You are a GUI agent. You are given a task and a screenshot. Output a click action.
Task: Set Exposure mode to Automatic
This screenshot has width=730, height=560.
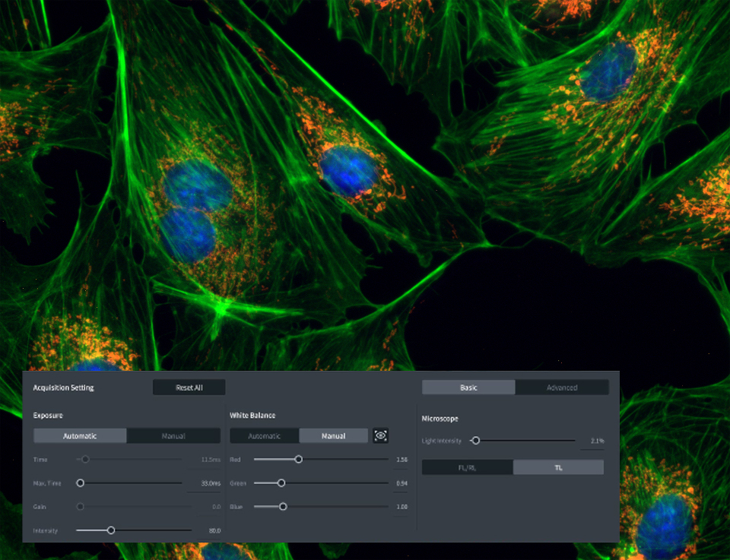(80, 436)
